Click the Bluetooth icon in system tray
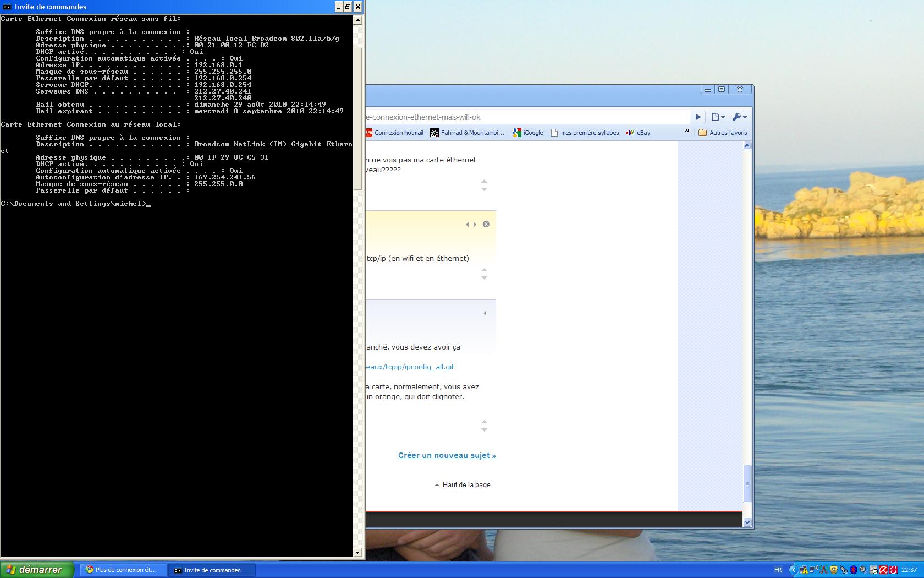The image size is (924, 578). (853, 570)
